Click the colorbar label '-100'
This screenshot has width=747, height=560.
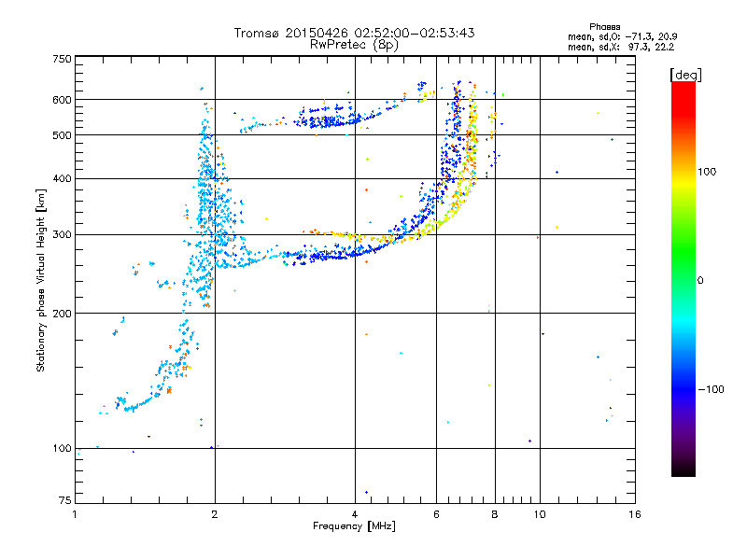pos(712,389)
